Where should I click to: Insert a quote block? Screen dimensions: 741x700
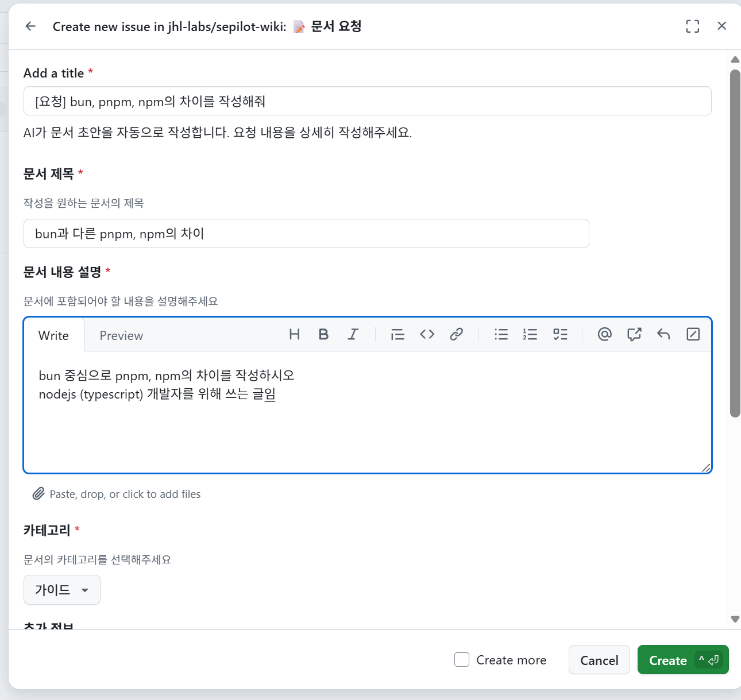[397, 335]
